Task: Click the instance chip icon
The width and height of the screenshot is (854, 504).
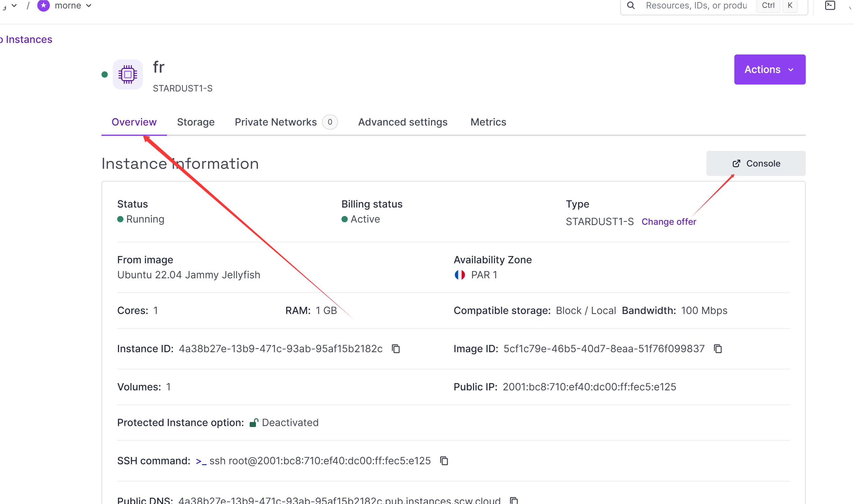Action: pos(128,75)
